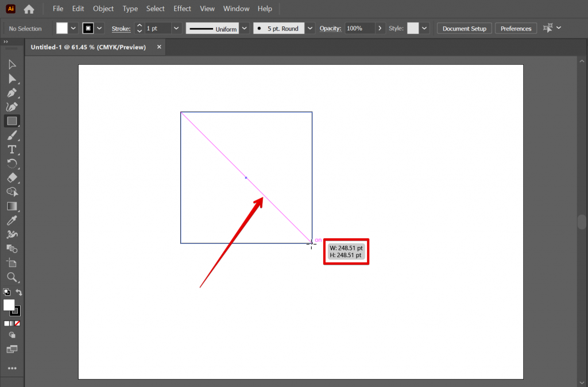Screen dimensions: 588x387
Task: Open the stroke weight dropdown
Action: point(176,28)
